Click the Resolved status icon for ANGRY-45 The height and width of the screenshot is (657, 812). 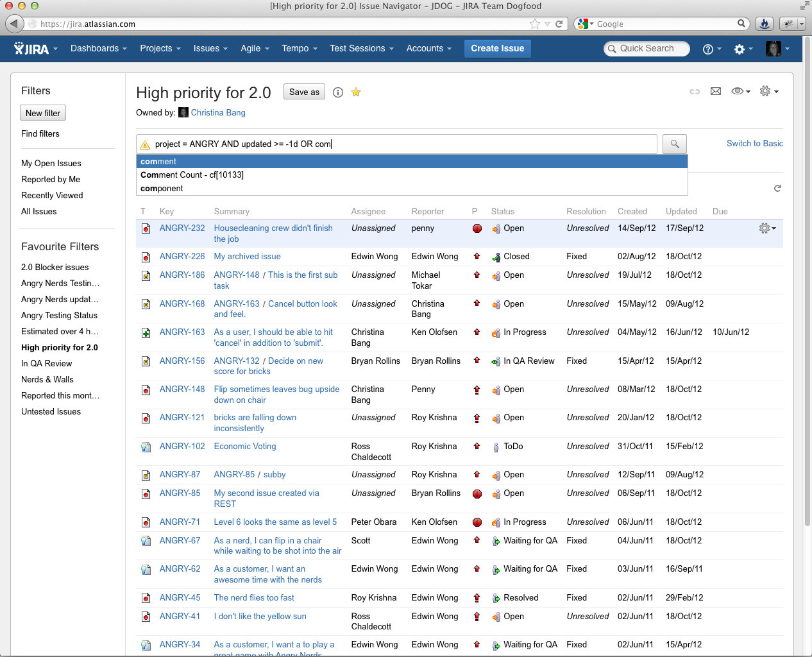tap(496, 599)
